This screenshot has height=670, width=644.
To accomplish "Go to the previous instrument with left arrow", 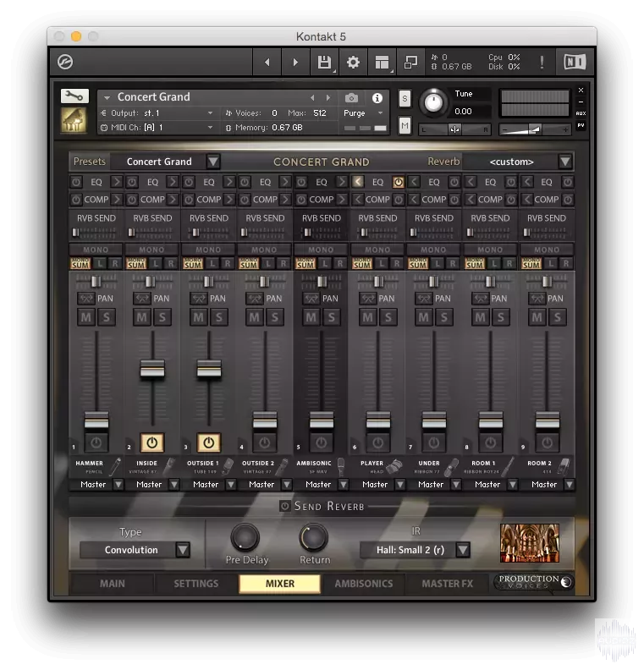I will [x=267, y=63].
